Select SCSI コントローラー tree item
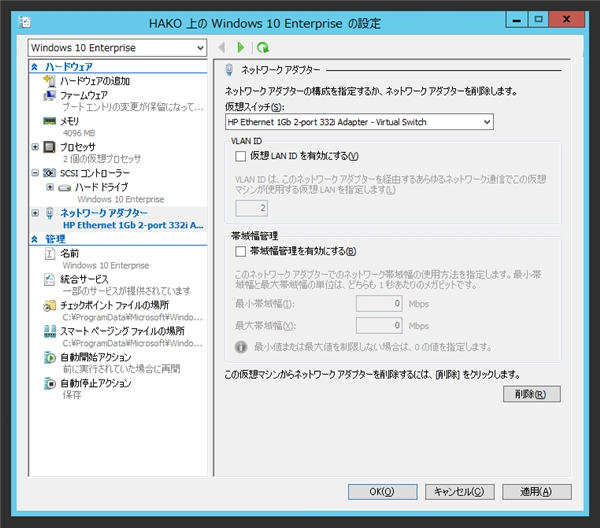The width and height of the screenshot is (600, 528). (95, 173)
